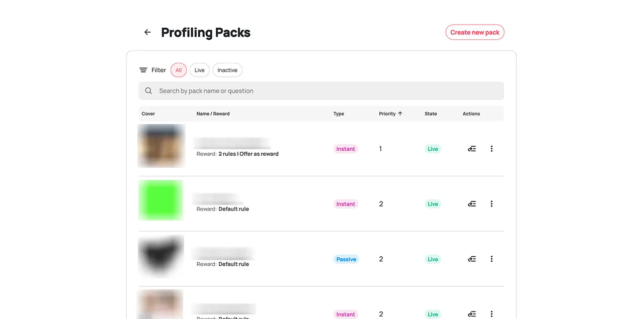Viewport: 644px width, 319px height.
Task: Click the Create new pack button
Action: click(474, 32)
